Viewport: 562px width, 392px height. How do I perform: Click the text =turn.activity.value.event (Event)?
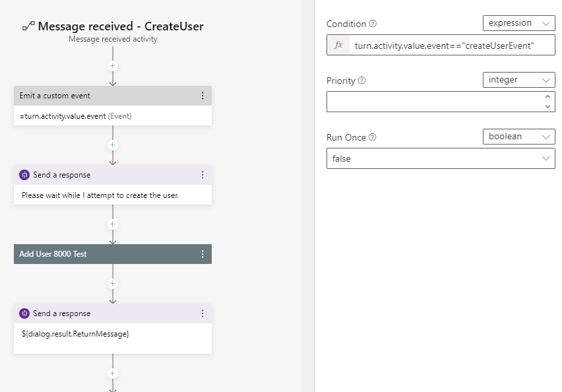[x=76, y=116]
